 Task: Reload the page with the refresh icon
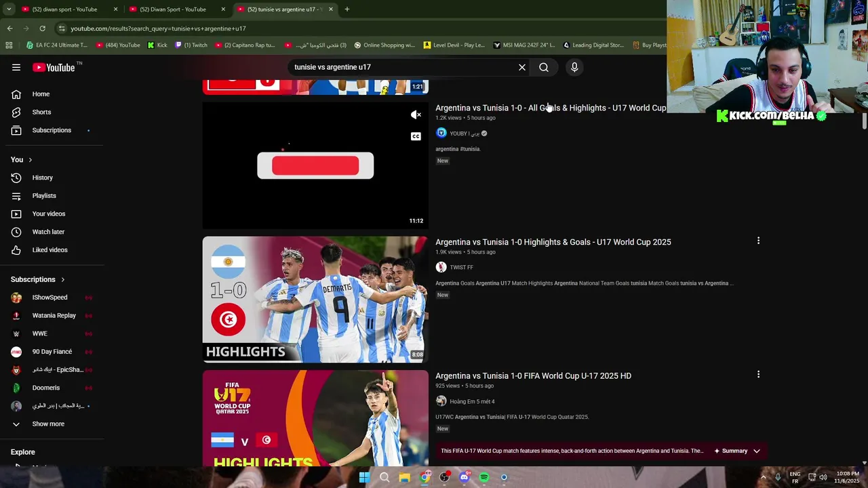[42, 28]
